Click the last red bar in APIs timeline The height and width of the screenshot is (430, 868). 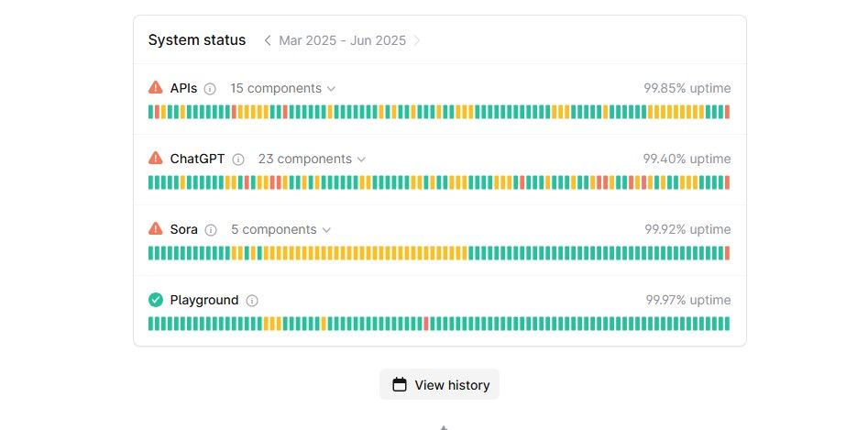pyautogui.click(x=727, y=112)
